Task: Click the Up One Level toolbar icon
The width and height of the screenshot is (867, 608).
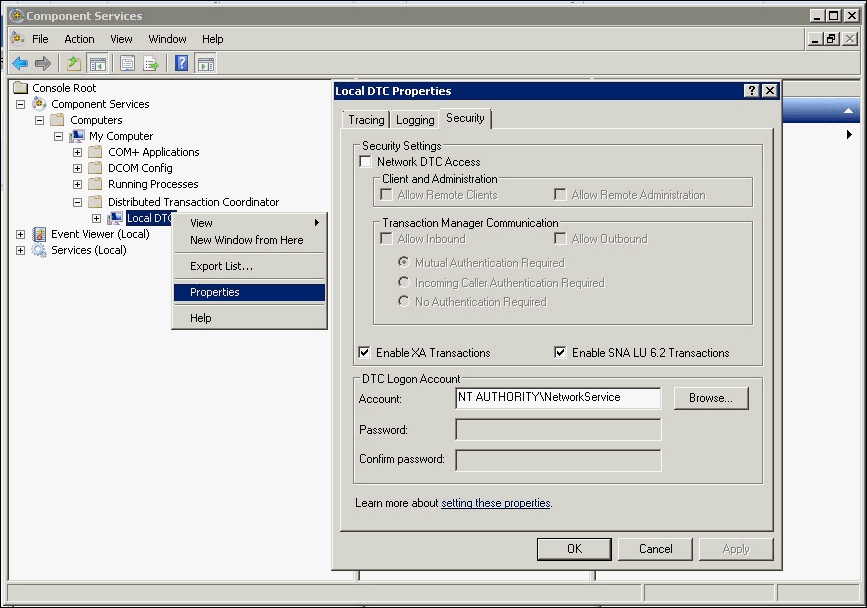Action: coord(74,64)
